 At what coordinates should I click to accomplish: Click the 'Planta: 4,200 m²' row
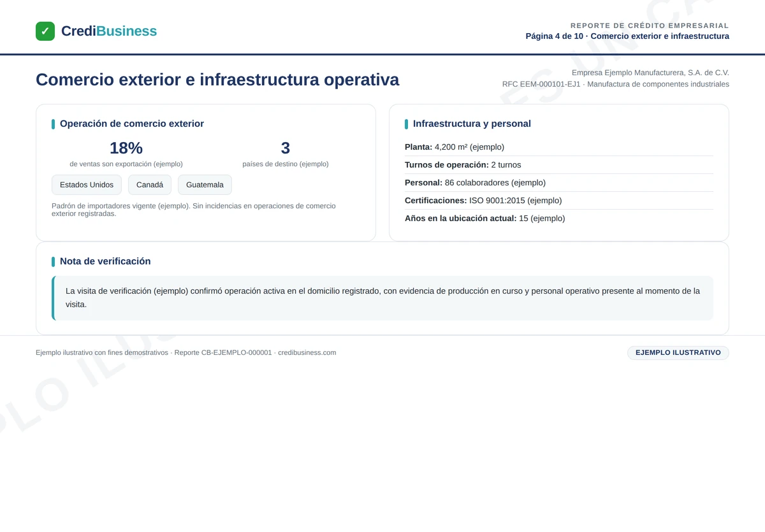click(x=559, y=147)
